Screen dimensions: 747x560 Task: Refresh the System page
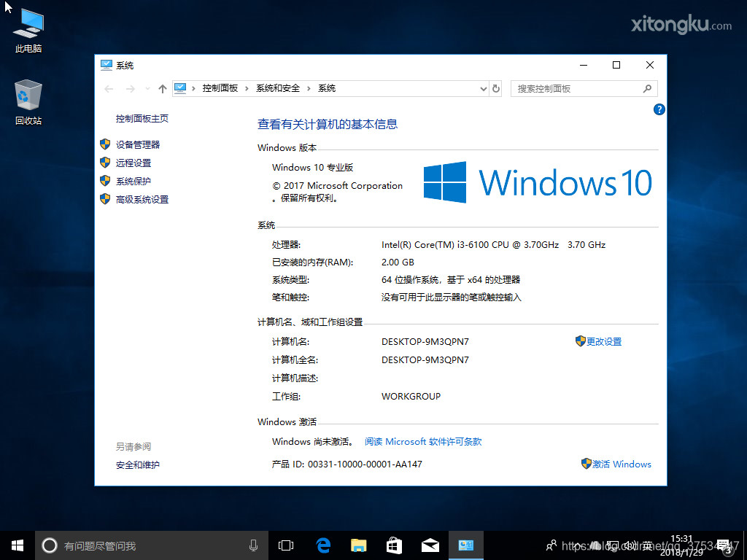click(x=496, y=88)
